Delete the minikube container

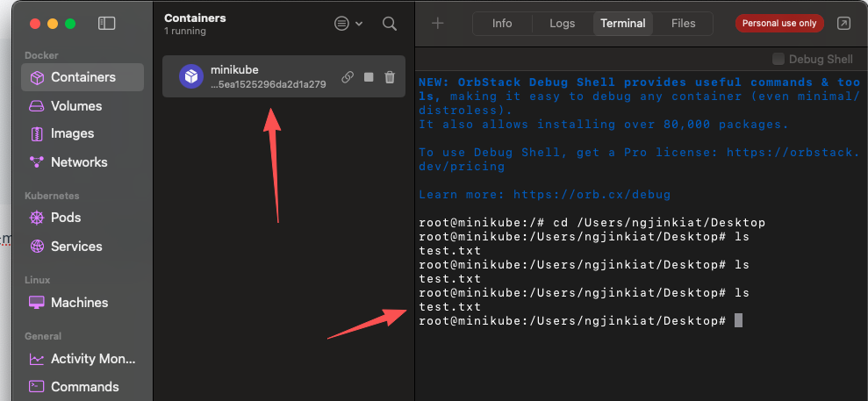[390, 77]
